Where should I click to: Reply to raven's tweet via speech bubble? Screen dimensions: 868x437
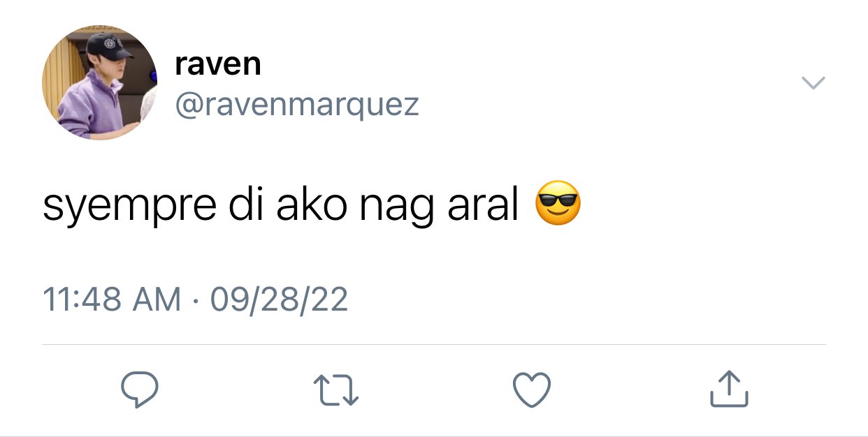point(139,390)
